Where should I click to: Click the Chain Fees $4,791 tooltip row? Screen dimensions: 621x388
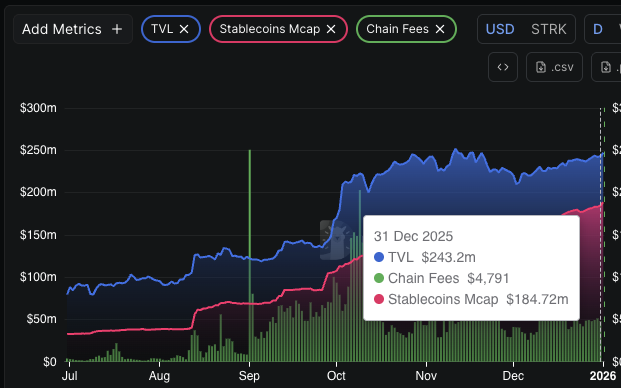[442, 278]
